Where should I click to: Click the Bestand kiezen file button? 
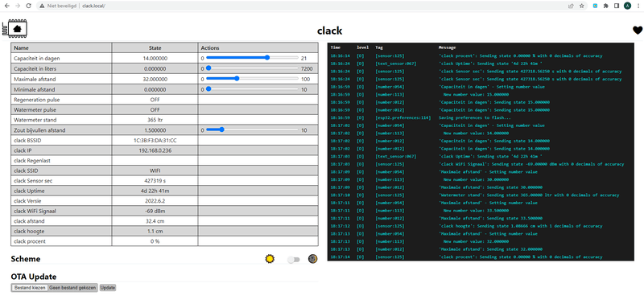pos(29,288)
